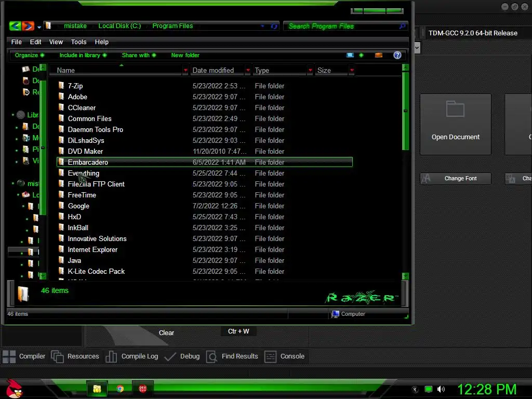This screenshot has width=532, height=399.
Task: Select the Innovative Solutions folder
Action: 97,238
